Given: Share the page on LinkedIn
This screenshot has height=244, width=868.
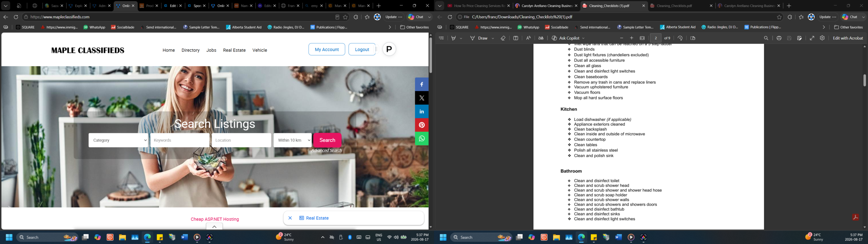Looking at the screenshot, I should coord(421,111).
